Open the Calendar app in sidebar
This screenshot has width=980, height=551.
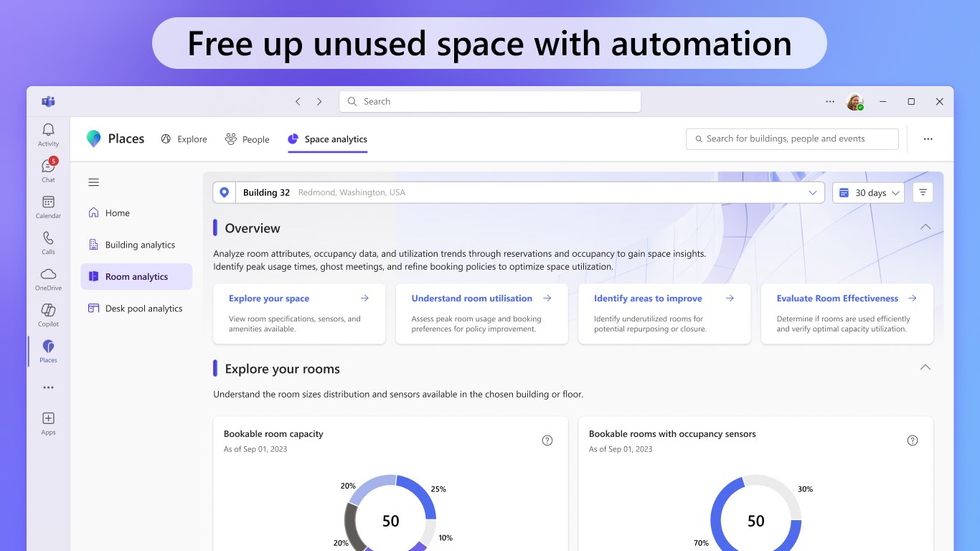(x=48, y=207)
